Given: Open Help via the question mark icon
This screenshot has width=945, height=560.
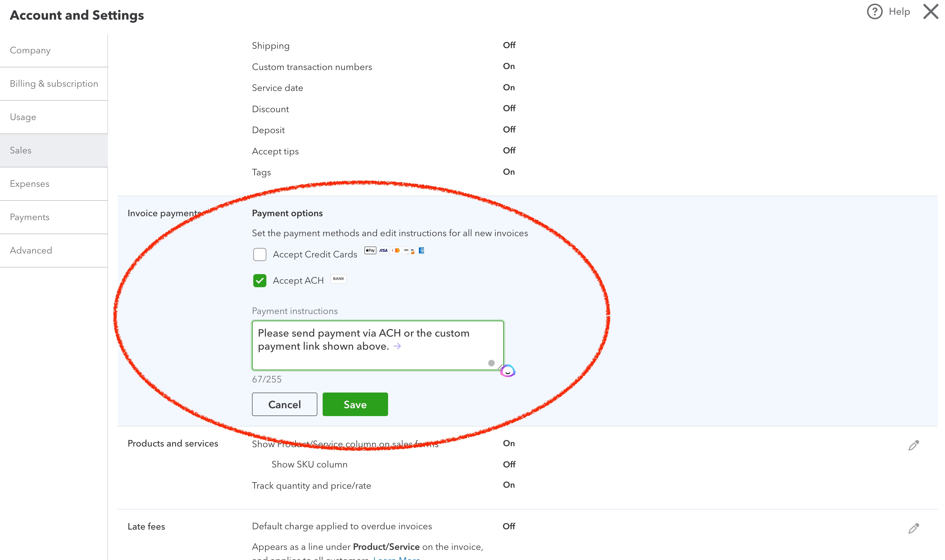Looking at the screenshot, I should click(875, 12).
